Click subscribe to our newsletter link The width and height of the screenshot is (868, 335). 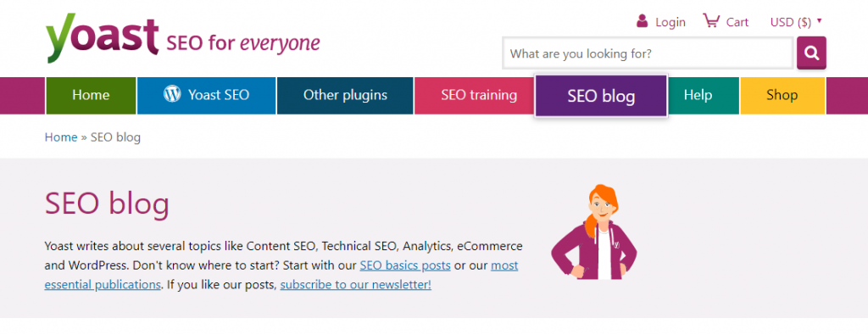coord(355,285)
